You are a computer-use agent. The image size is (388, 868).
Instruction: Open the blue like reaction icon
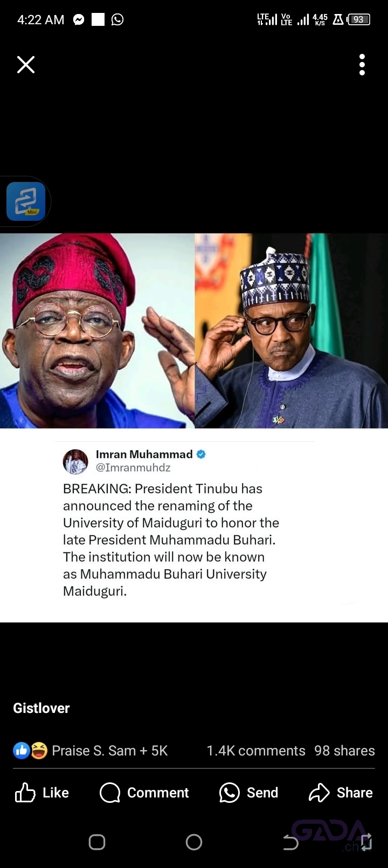click(x=22, y=751)
